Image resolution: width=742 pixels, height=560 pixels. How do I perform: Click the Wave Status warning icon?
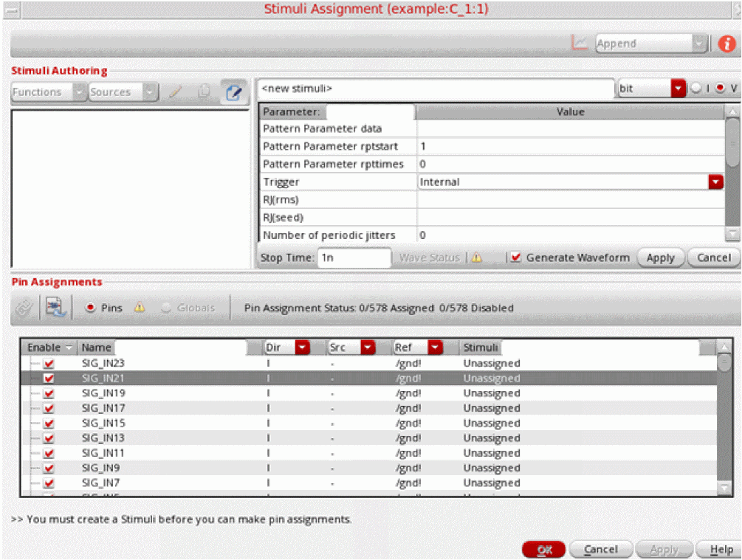coord(476,258)
